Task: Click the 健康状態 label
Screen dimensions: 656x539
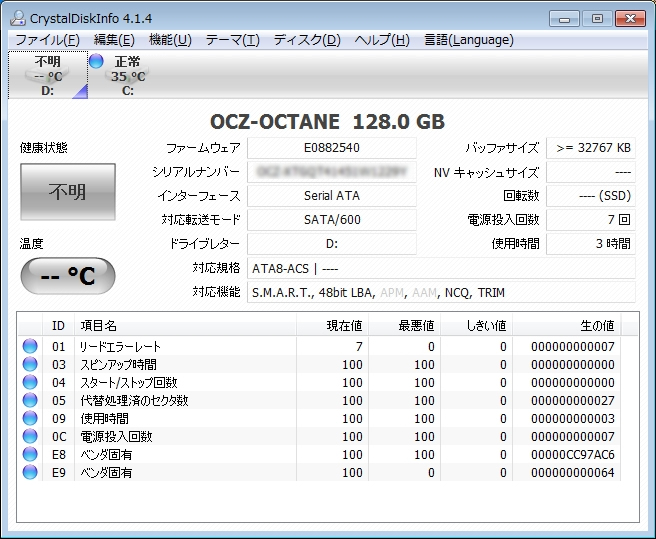Action: click(x=44, y=148)
